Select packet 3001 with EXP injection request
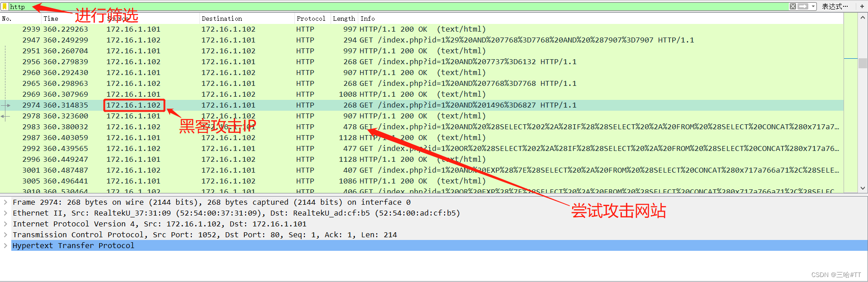Viewport: 868px width, 282px height. [x=422, y=170]
